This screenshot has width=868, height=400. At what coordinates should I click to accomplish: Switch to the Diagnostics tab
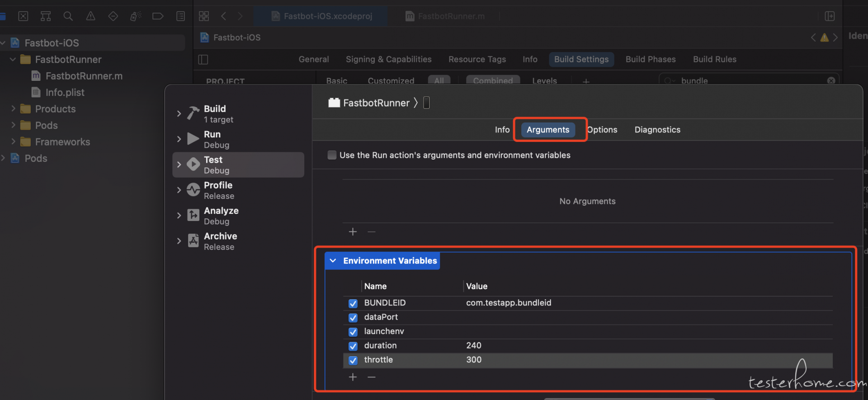coord(657,130)
